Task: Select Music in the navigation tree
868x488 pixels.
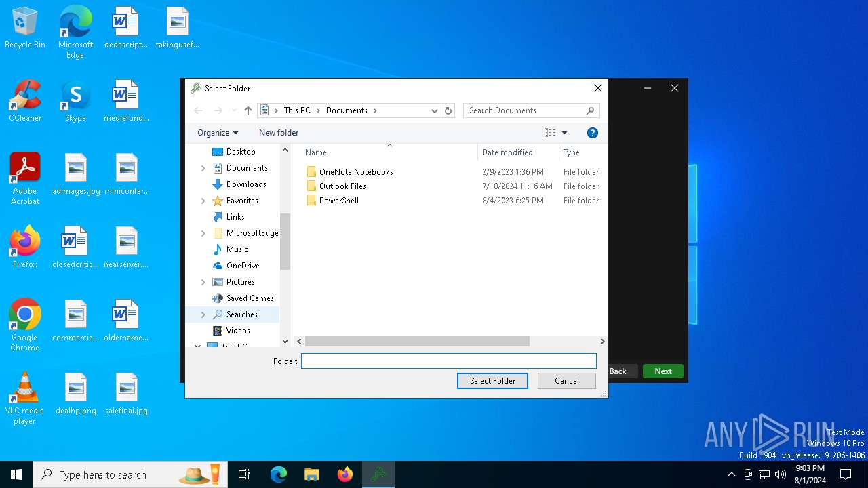Action: tap(237, 249)
